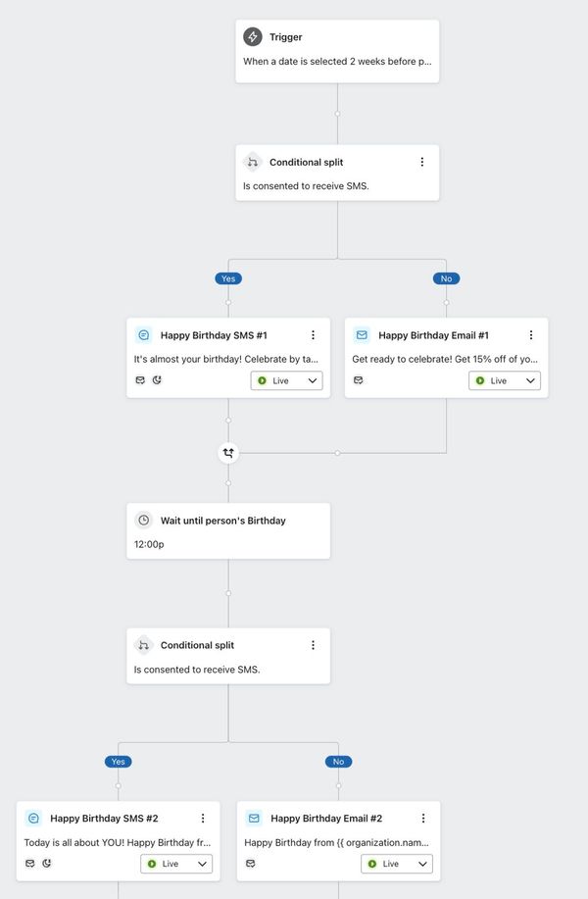Click the Live status toggle for SMS #1
The width and height of the screenshot is (588, 899).
286,380
